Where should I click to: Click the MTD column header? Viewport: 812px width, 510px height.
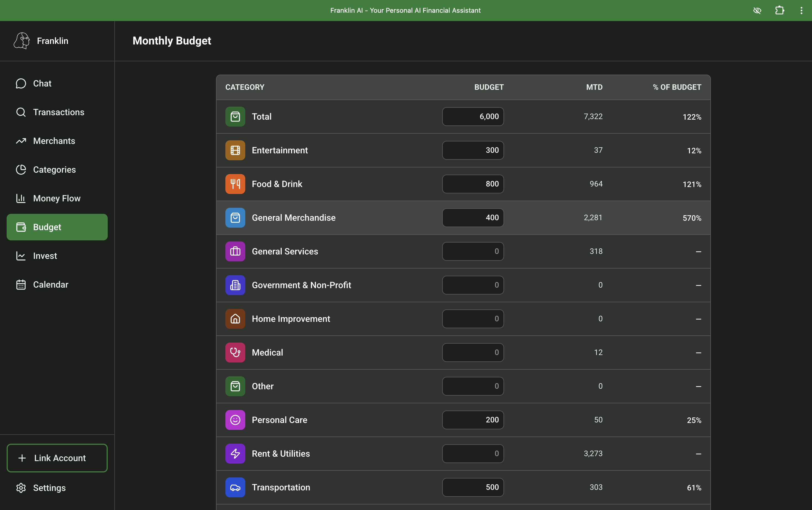[594, 87]
